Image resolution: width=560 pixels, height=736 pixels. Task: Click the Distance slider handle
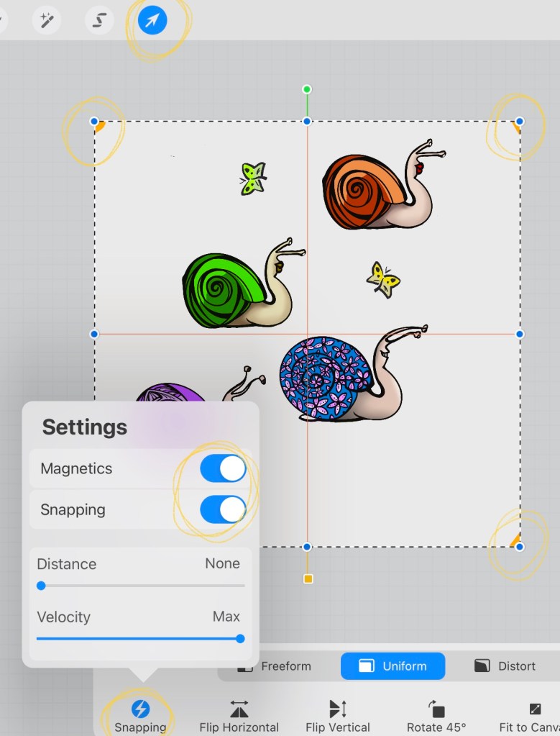[41, 586]
